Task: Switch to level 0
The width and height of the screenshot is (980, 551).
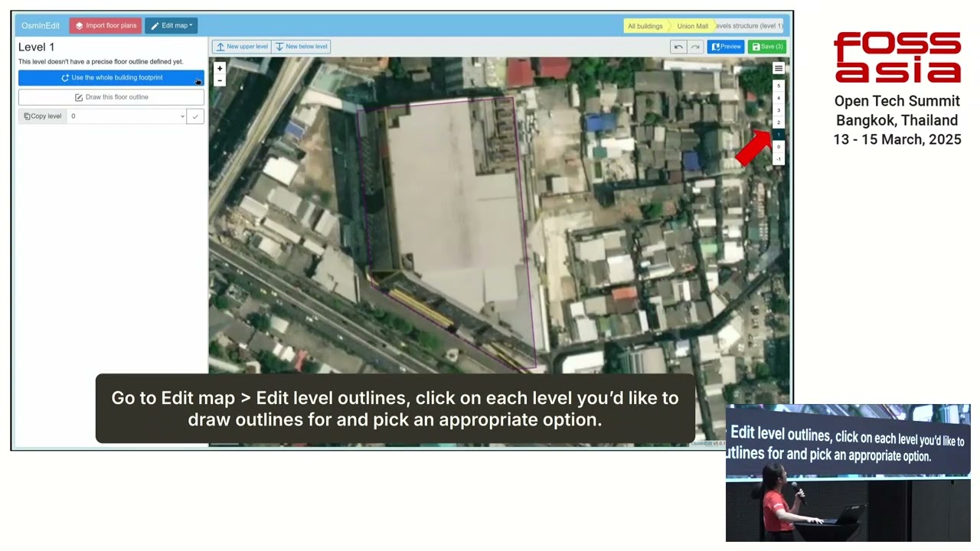Action: tap(779, 147)
